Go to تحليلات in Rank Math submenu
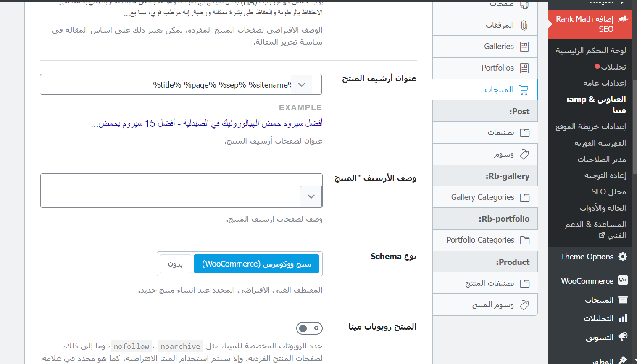The width and height of the screenshot is (637, 364). (x=613, y=67)
